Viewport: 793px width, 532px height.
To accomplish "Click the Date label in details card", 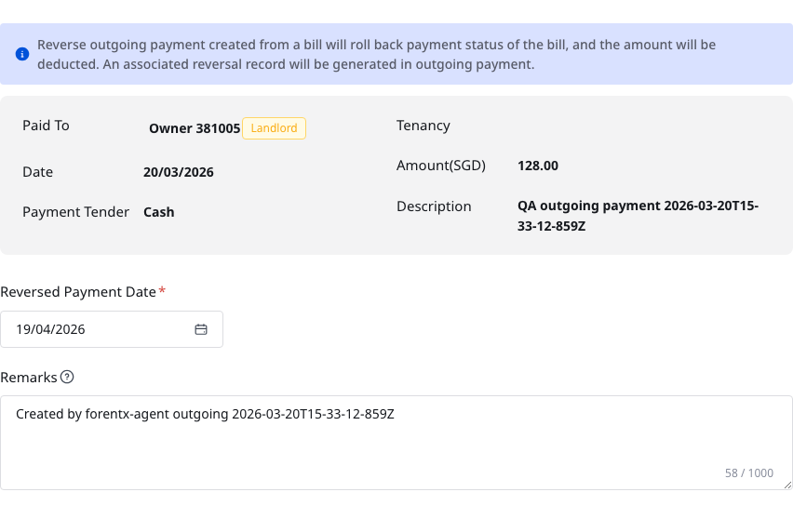I will tap(38, 172).
